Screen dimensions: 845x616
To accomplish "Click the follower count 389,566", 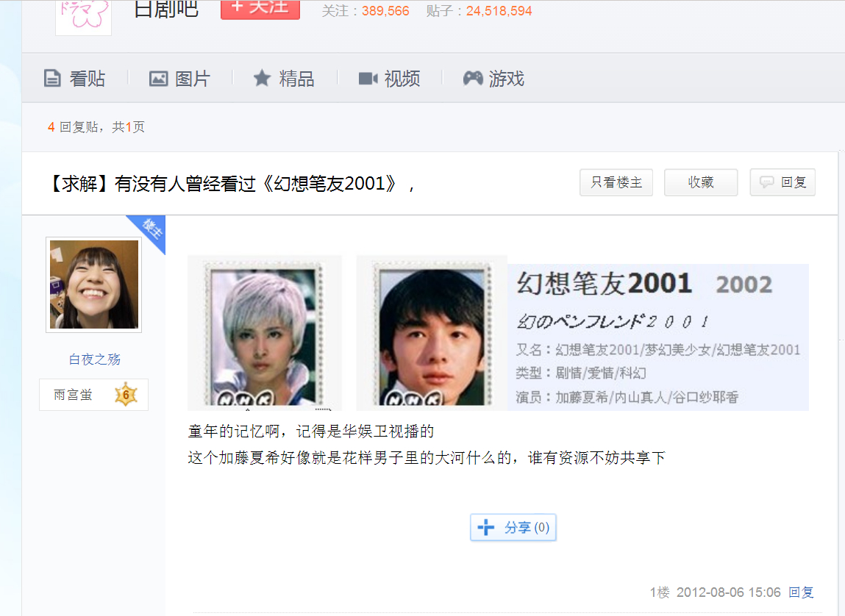I will pos(385,11).
